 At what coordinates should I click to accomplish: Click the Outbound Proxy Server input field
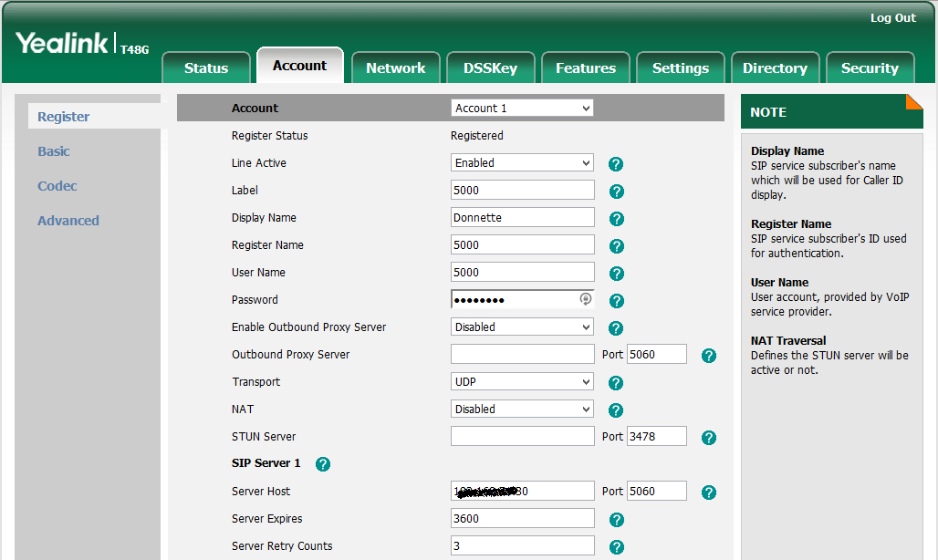click(522, 354)
